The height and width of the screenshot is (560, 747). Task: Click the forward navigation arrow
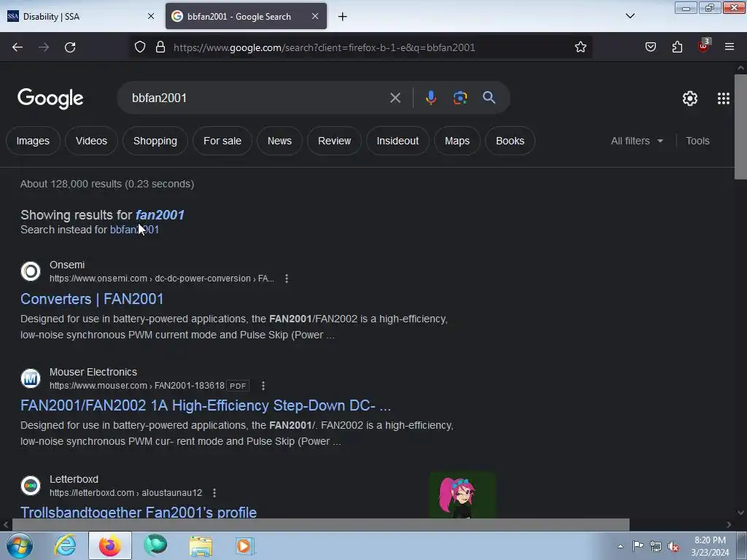click(x=44, y=47)
